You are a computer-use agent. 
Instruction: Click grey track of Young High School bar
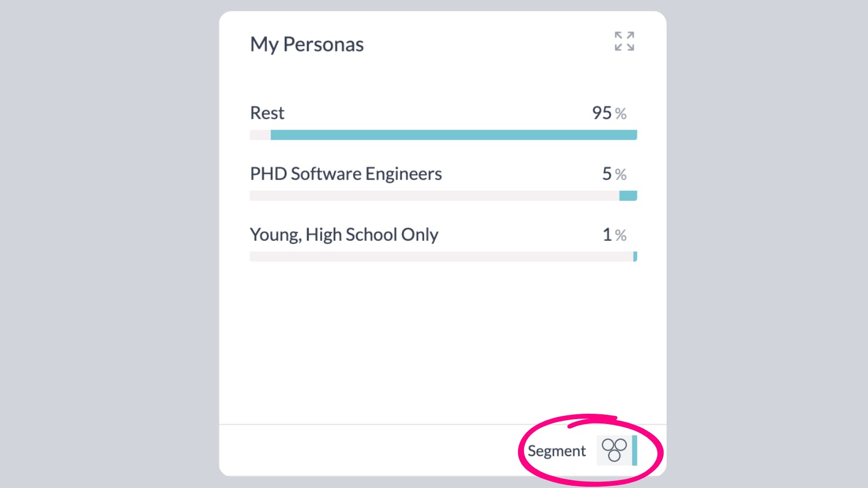pyautogui.click(x=441, y=256)
